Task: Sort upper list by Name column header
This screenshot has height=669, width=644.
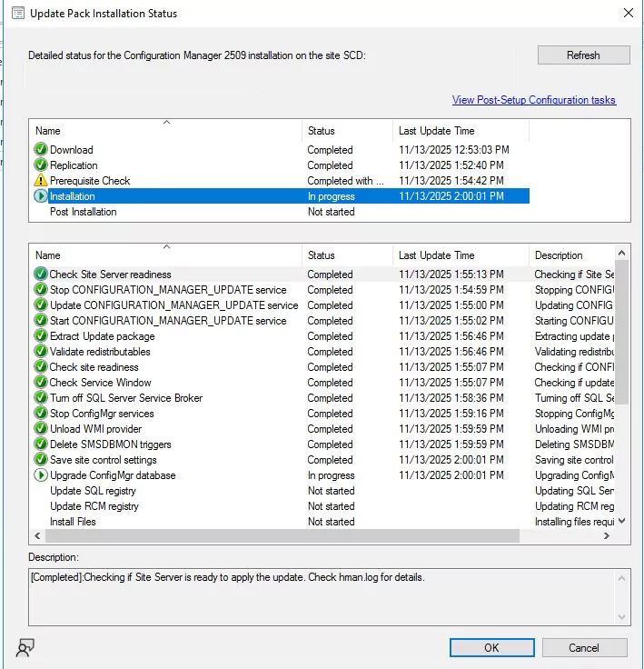Action: click(x=166, y=131)
